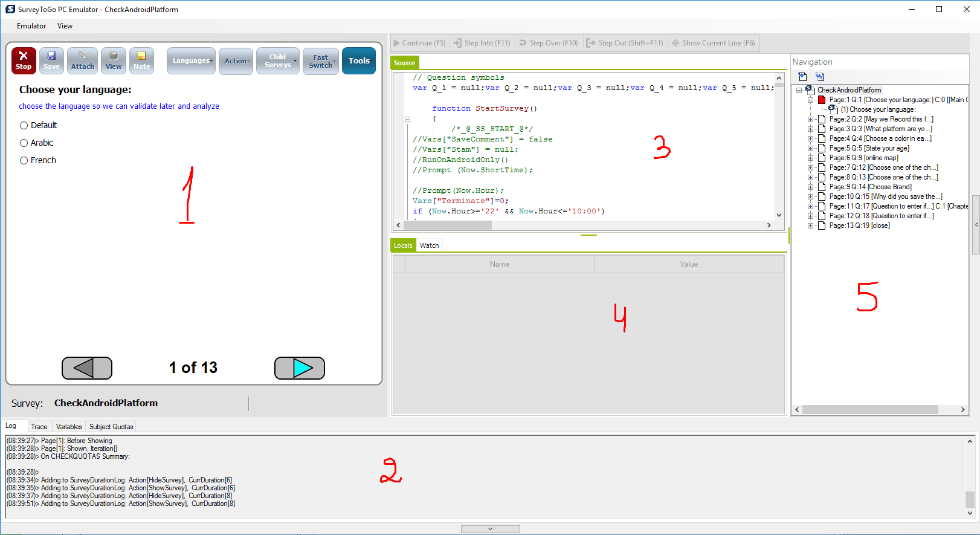Click Step Over (F10) debug button
Viewport: 980px width, 535px height.
[x=549, y=43]
